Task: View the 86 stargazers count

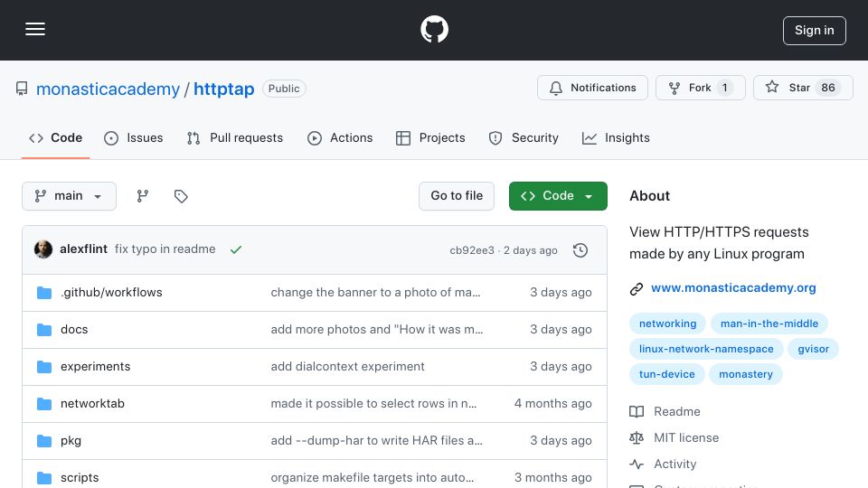Action: (828, 88)
